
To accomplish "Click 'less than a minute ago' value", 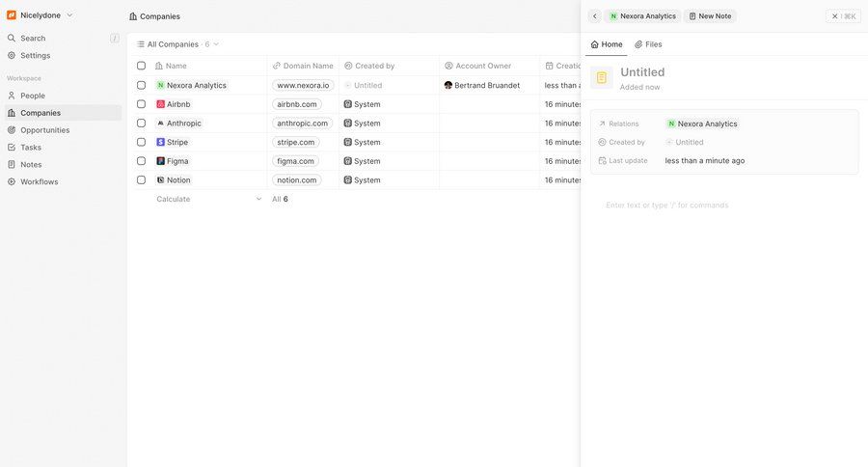I will [705, 161].
